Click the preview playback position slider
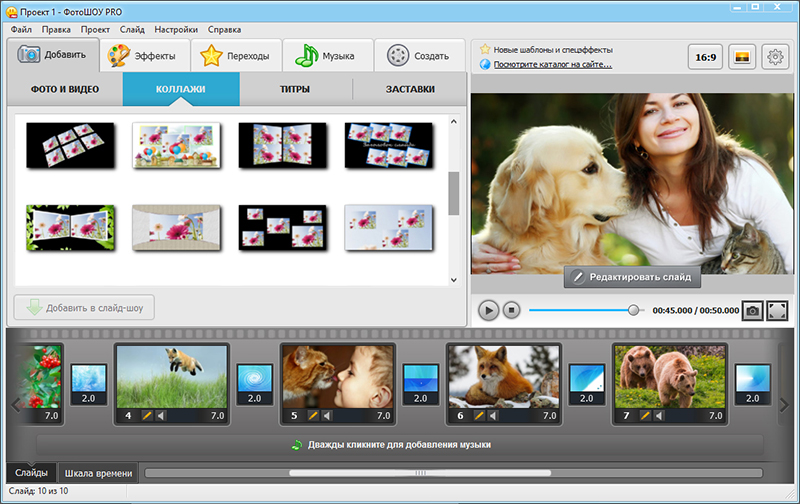This screenshot has width=800, height=504. pos(633,310)
